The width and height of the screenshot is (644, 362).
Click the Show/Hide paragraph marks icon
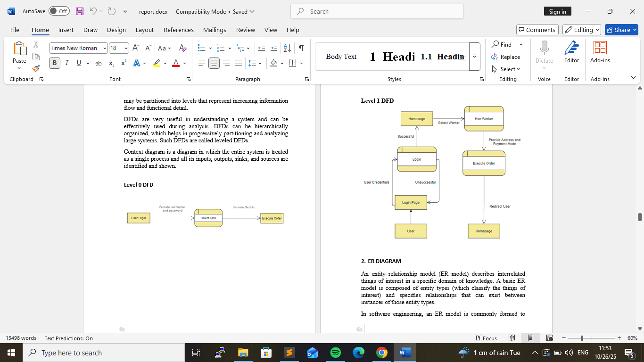point(301,48)
